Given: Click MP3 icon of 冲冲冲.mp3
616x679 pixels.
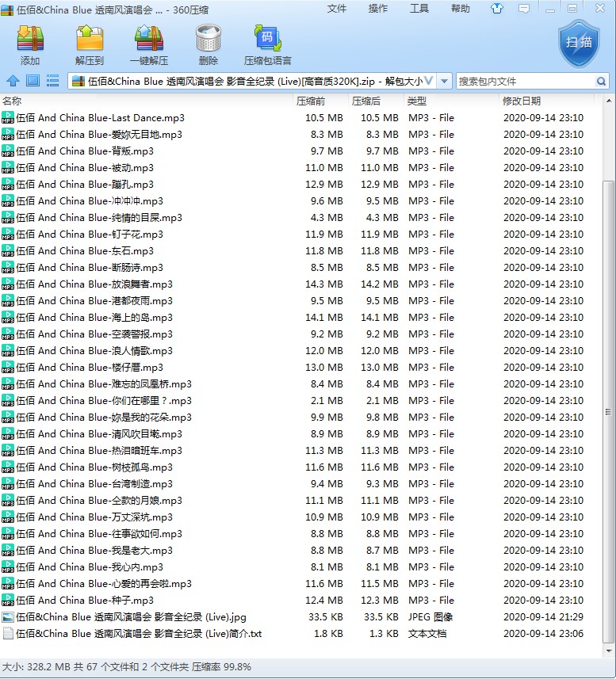Looking at the screenshot, I should 8,201.
